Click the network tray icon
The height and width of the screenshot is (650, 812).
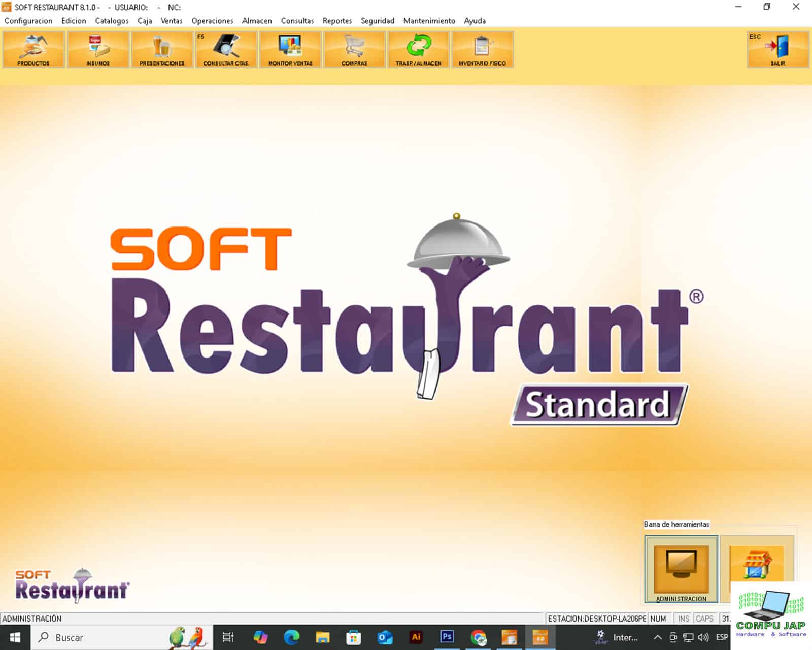click(688, 637)
